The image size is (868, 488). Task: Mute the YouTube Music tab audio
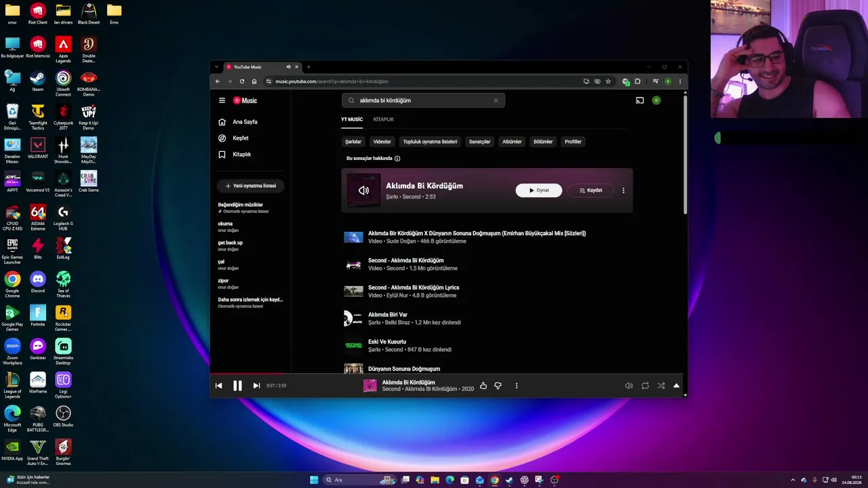click(288, 67)
